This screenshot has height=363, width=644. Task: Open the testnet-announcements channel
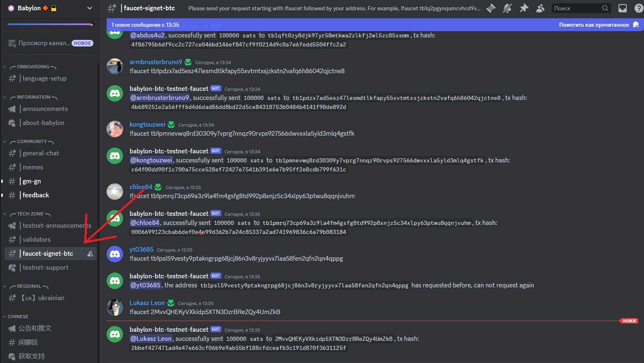(51, 226)
